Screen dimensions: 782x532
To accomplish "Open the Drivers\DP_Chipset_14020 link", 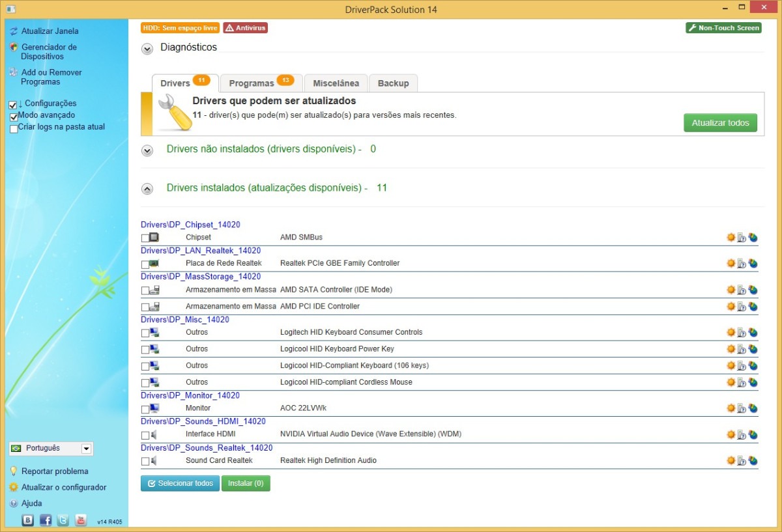I will [190, 225].
